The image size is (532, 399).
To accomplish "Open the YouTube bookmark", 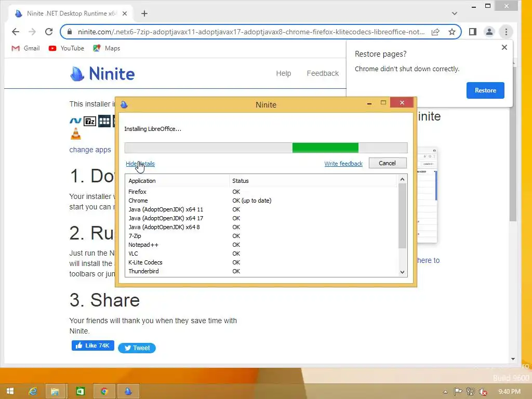I will [x=66, y=48].
